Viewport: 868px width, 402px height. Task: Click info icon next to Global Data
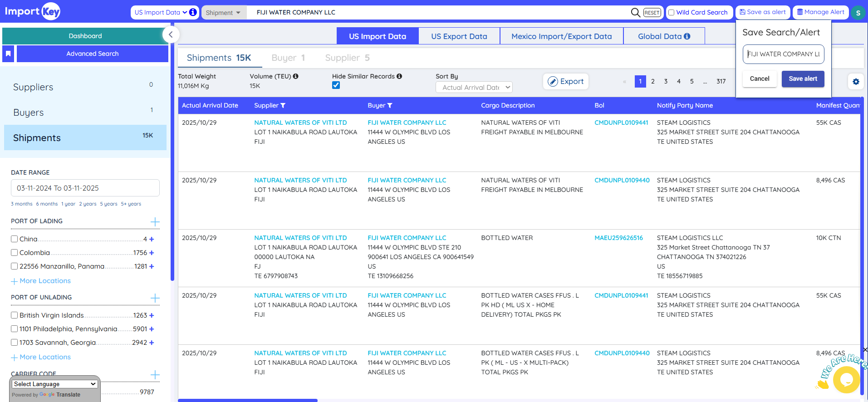pyautogui.click(x=687, y=36)
